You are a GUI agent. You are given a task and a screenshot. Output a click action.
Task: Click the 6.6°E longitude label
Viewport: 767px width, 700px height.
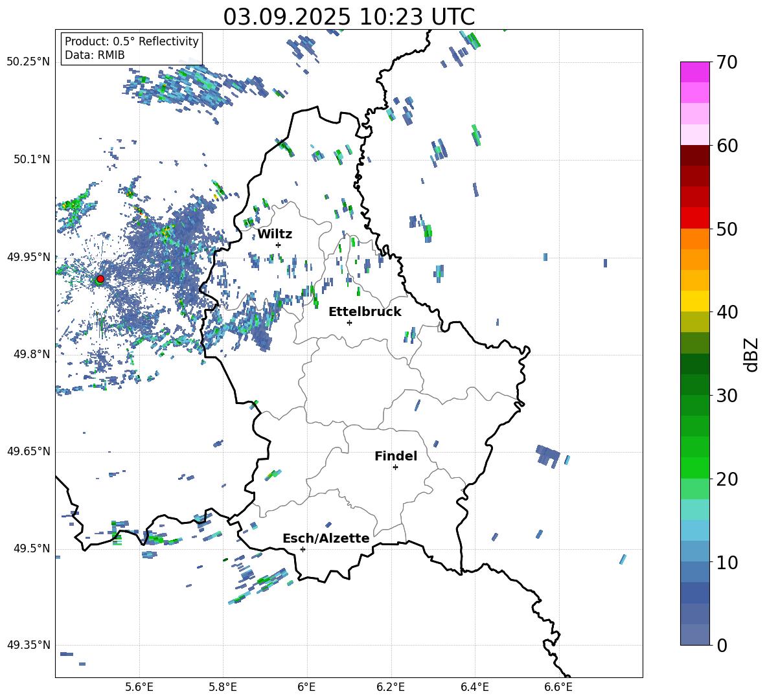pyautogui.click(x=558, y=687)
